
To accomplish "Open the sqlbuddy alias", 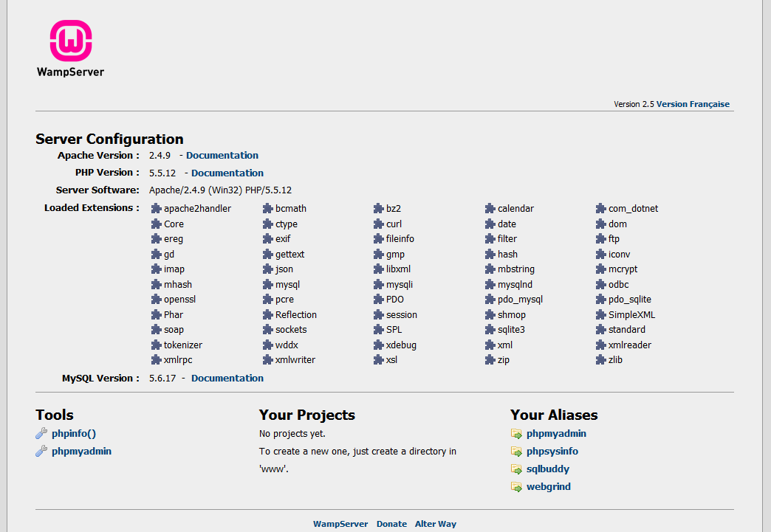I will pos(548,469).
